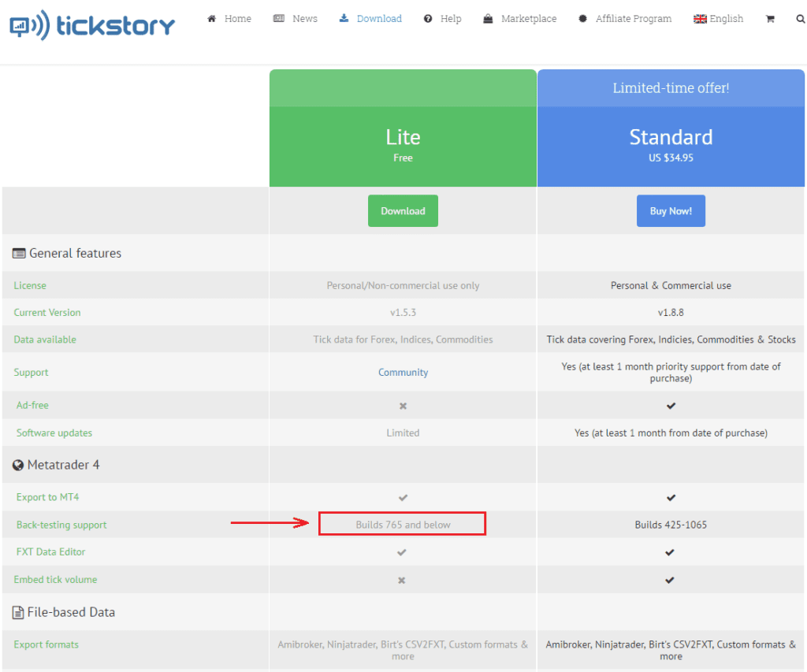Image resolution: width=807 pixels, height=672 pixels.
Task: Click Lite Embed tick volume cross mark
Action: click(402, 580)
